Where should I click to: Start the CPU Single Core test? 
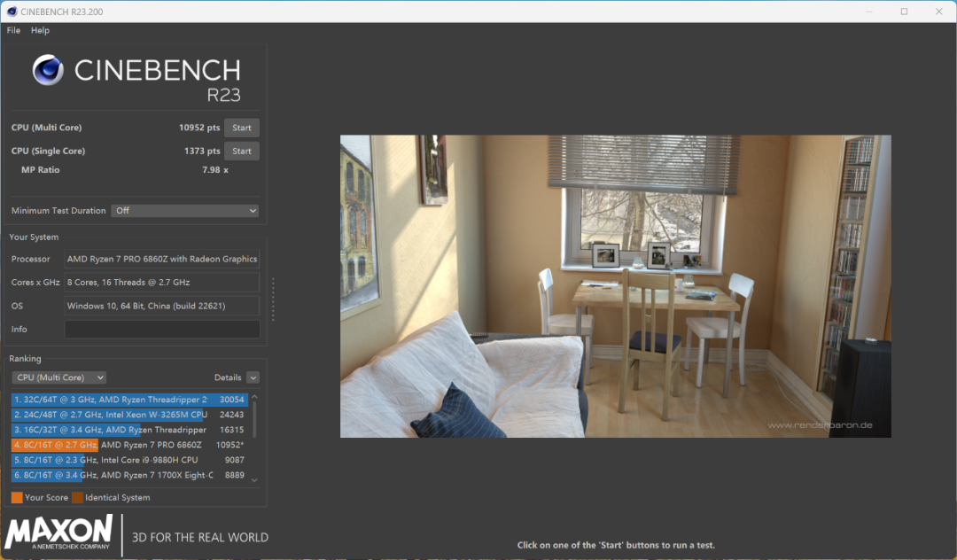click(x=241, y=152)
